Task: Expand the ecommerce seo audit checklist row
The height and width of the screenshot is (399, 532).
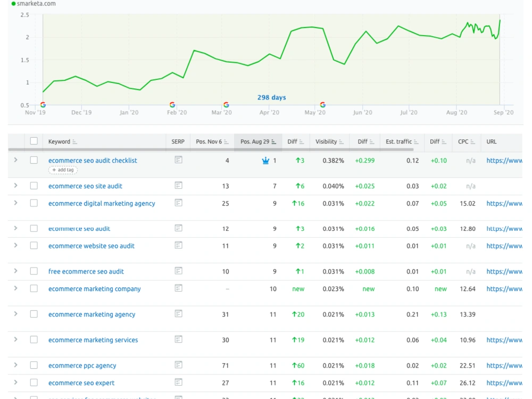Action: [x=15, y=160]
